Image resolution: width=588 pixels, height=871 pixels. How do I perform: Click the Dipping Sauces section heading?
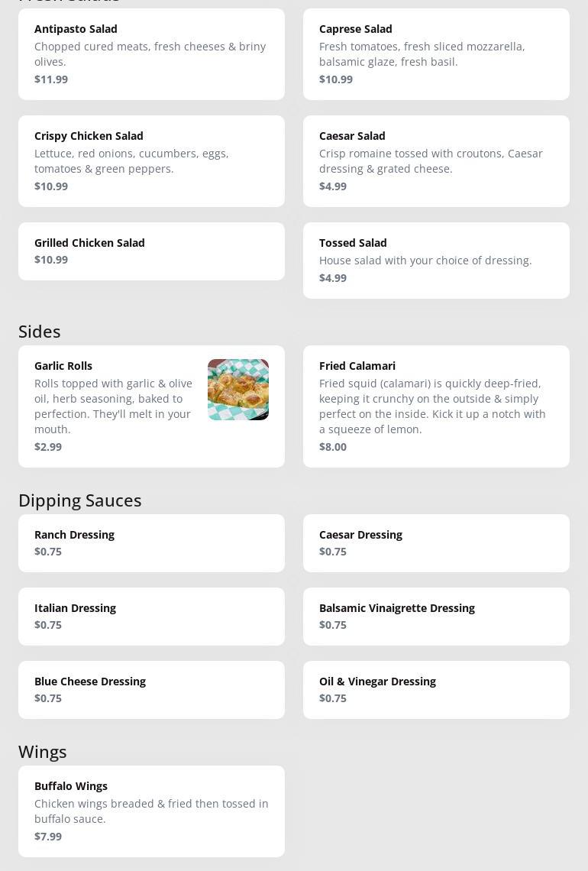point(80,500)
